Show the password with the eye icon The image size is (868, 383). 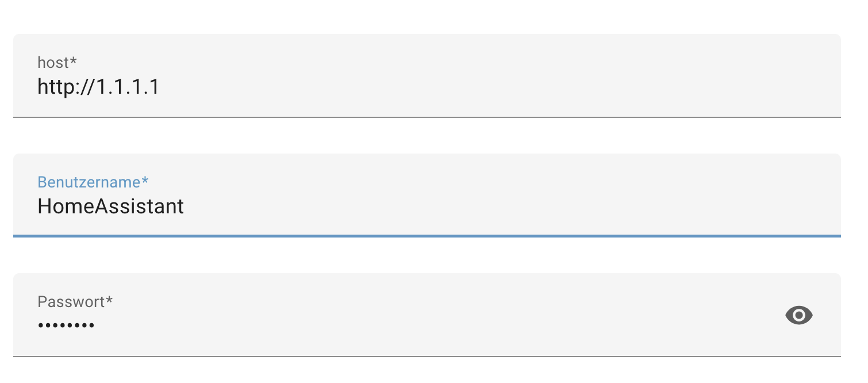click(798, 315)
